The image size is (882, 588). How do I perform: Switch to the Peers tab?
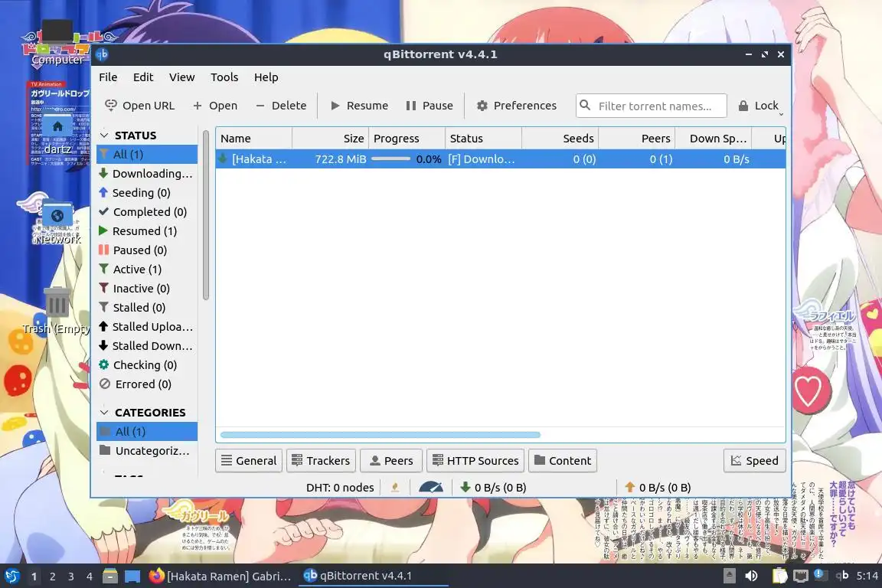(x=391, y=461)
